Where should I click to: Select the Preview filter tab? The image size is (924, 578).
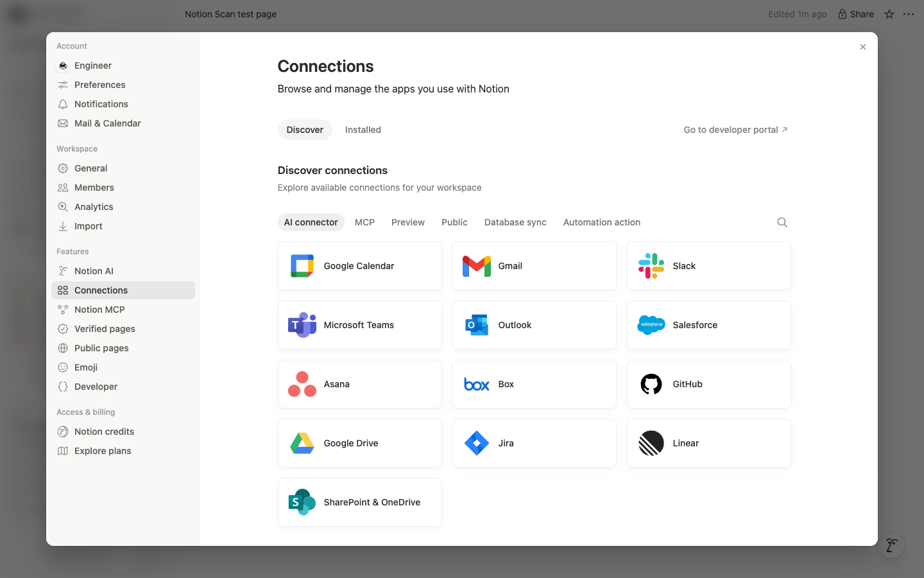(408, 222)
